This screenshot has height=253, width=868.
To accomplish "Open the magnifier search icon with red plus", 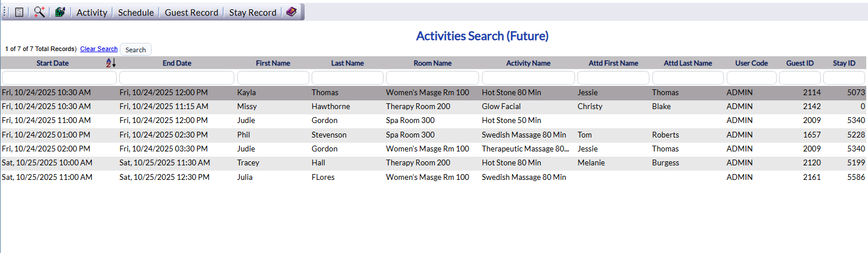I will pos(40,12).
